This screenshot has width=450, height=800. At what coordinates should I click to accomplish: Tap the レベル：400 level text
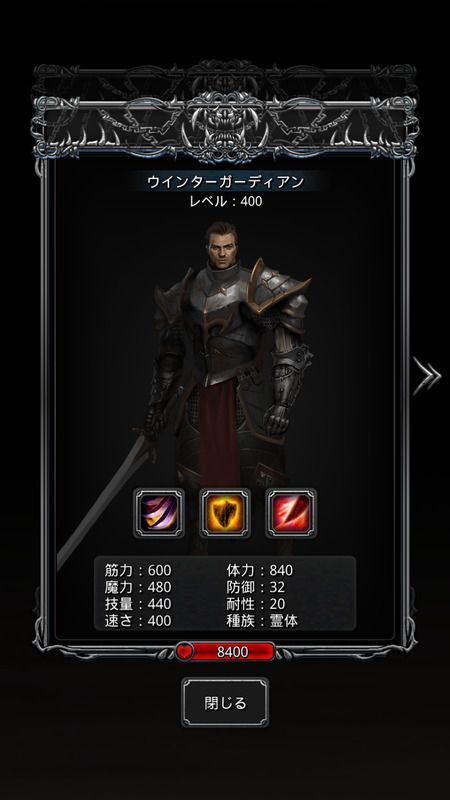[x=226, y=201]
